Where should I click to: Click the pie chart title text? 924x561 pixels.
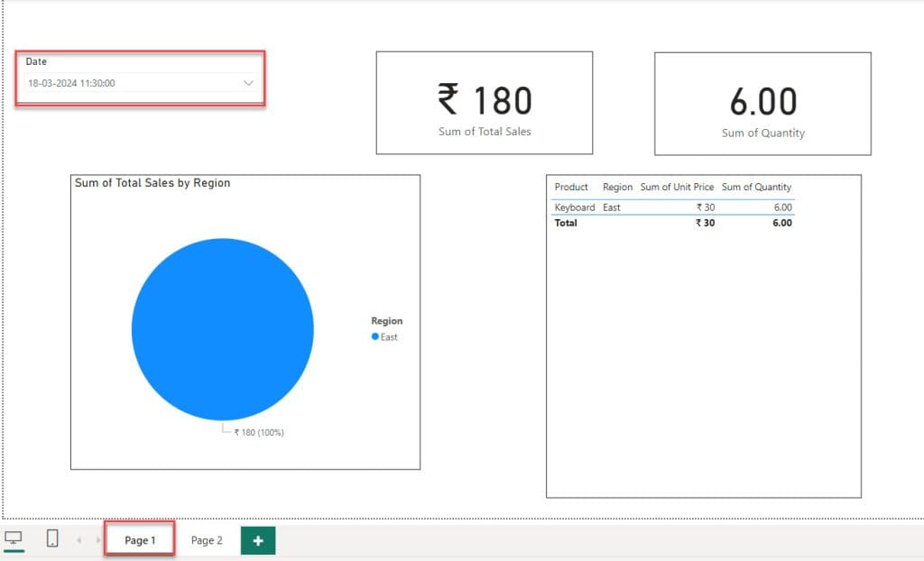click(152, 183)
